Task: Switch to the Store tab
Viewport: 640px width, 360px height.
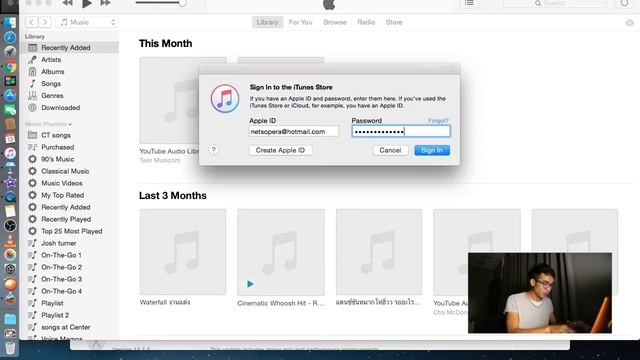Action: click(394, 22)
